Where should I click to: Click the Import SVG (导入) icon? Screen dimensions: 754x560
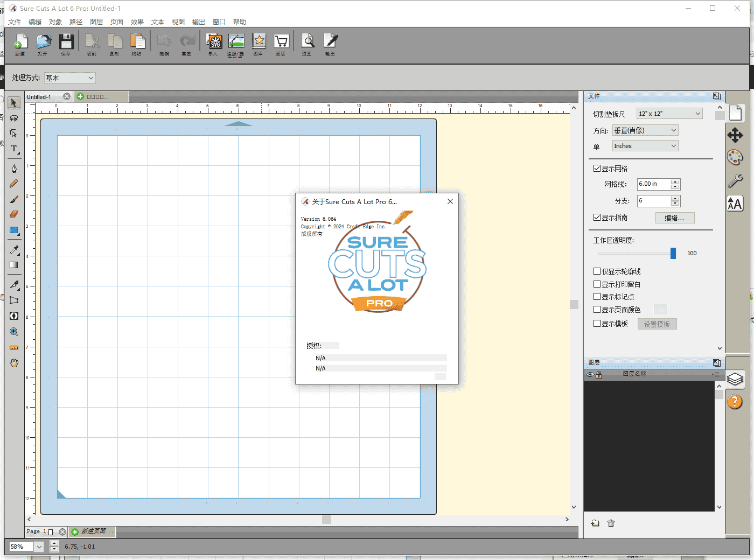point(214,42)
